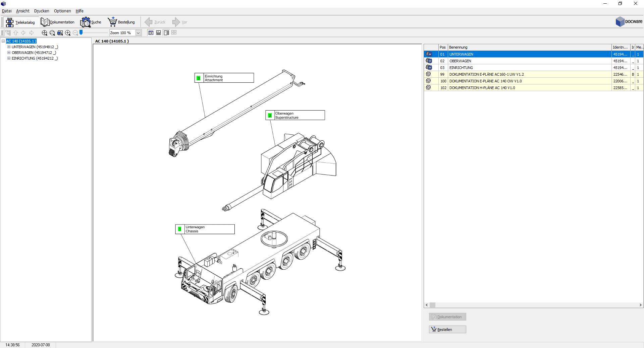The height and width of the screenshot is (348, 644).
Task: Select the pan/move magnifier tool
Action: 44,32
